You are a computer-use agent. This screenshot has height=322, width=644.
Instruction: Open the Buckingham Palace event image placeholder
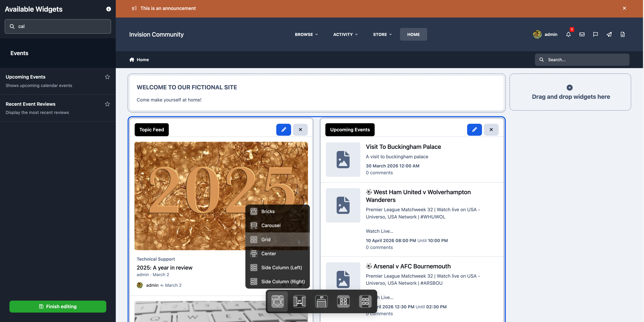tap(343, 160)
